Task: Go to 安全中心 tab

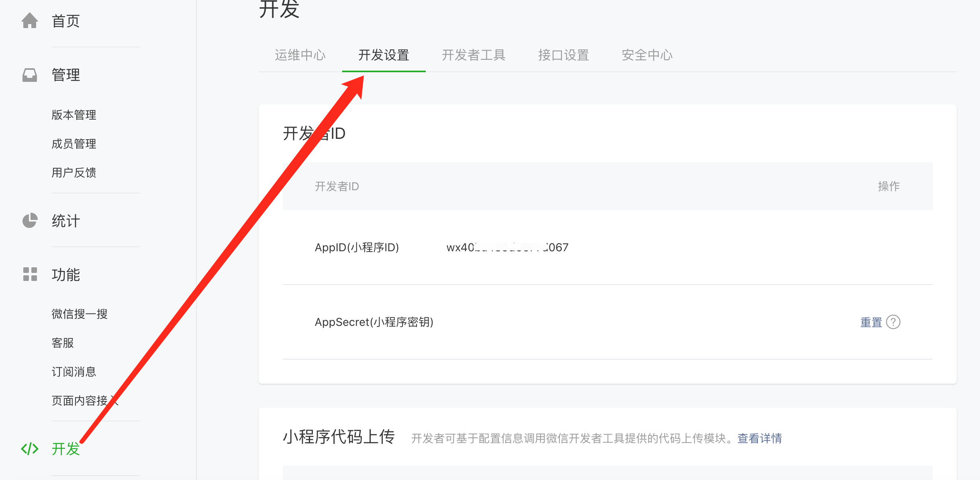Action: click(647, 55)
